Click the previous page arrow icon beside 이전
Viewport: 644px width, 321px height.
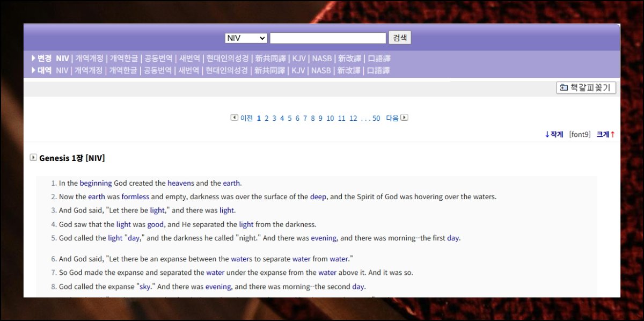point(235,118)
